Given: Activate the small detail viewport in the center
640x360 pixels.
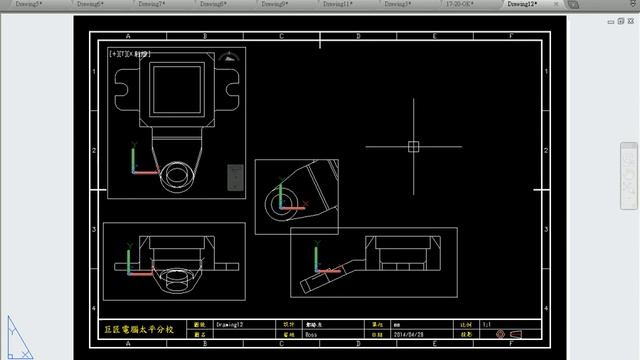Looking at the screenshot, I should [297, 197].
